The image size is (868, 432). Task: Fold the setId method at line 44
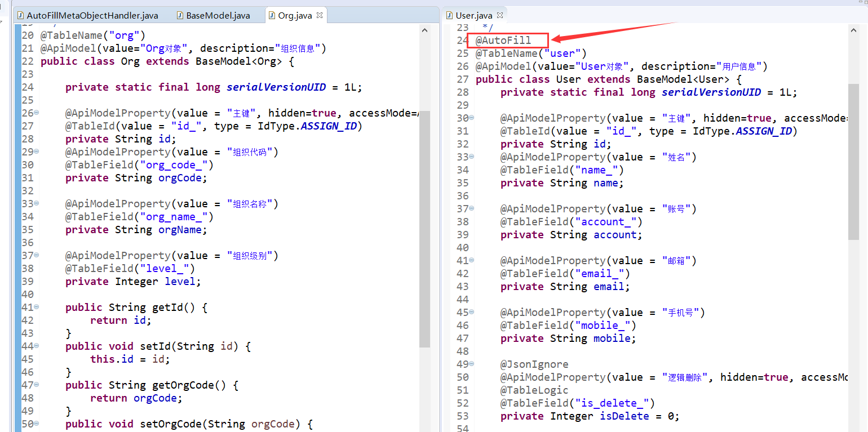point(37,346)
